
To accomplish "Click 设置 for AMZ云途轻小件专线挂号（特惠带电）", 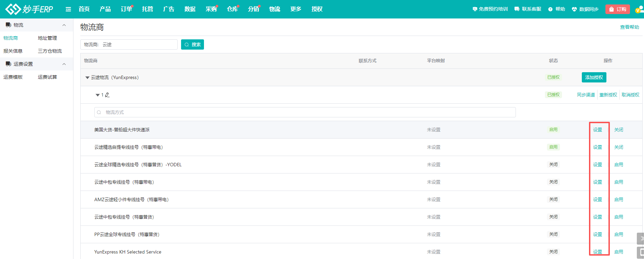I will (x=598, y=199).
